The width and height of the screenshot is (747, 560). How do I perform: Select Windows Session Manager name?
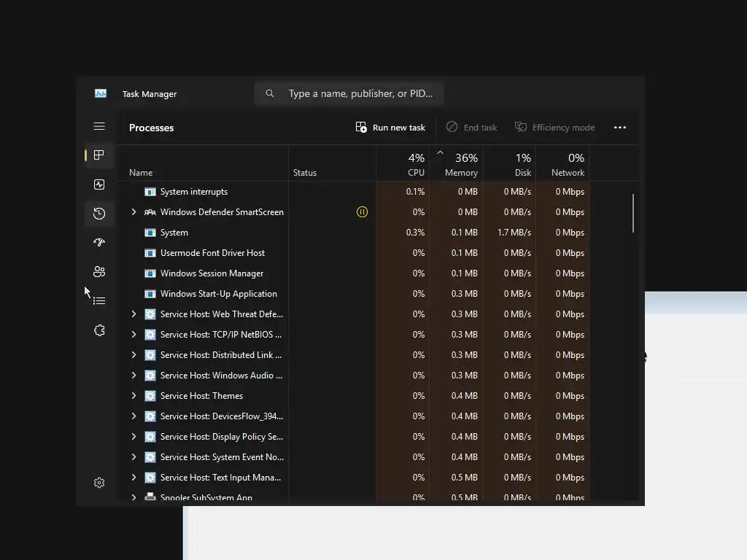(x=212, y=273)
